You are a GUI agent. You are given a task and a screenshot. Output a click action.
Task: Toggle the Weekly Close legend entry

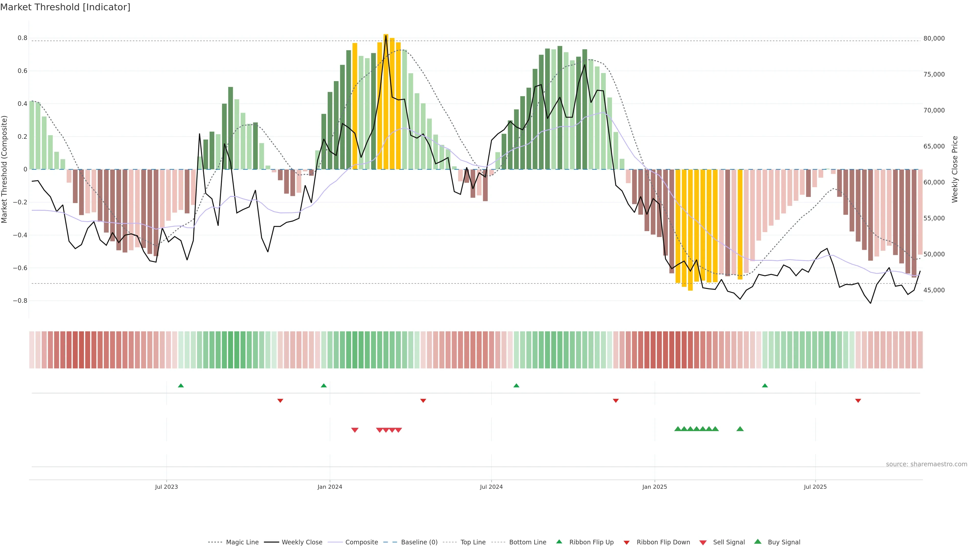pos(302,542)
